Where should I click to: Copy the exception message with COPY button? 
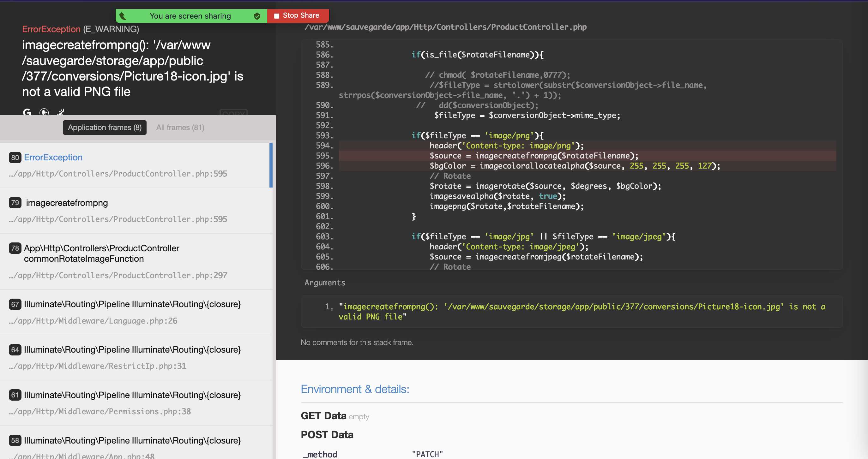point(233,113)
